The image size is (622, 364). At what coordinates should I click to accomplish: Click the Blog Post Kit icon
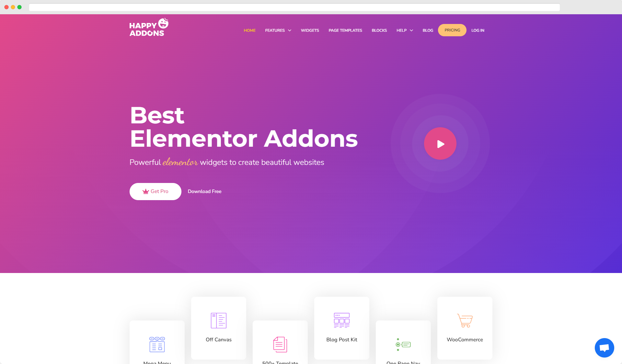tap(341, 320)
